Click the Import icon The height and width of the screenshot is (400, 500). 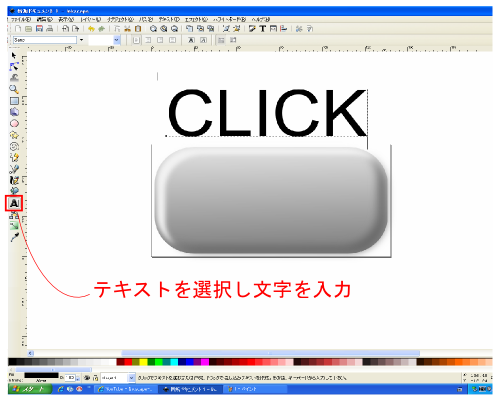(65, 29)
